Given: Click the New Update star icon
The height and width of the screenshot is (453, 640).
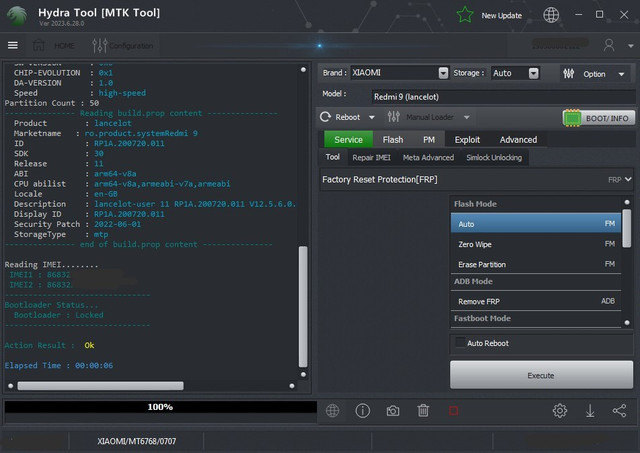Looking at the screenshot, I should (x=465, y=15).
